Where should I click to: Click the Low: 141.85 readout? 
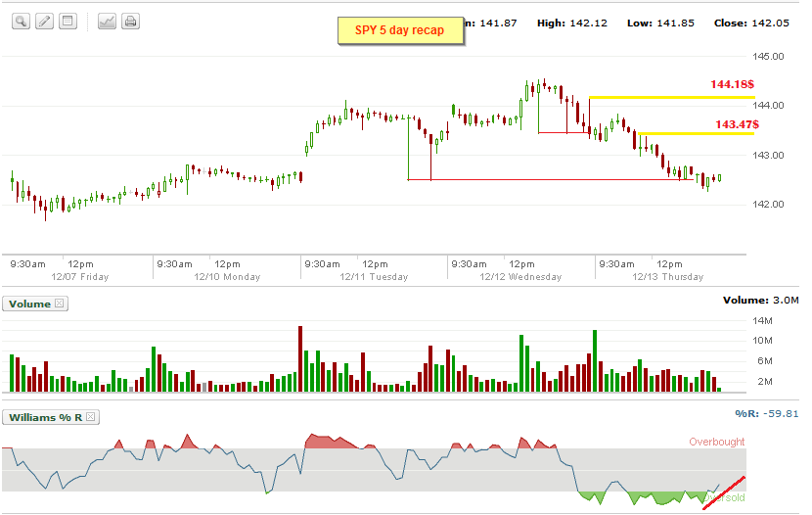tap(660, 23)
